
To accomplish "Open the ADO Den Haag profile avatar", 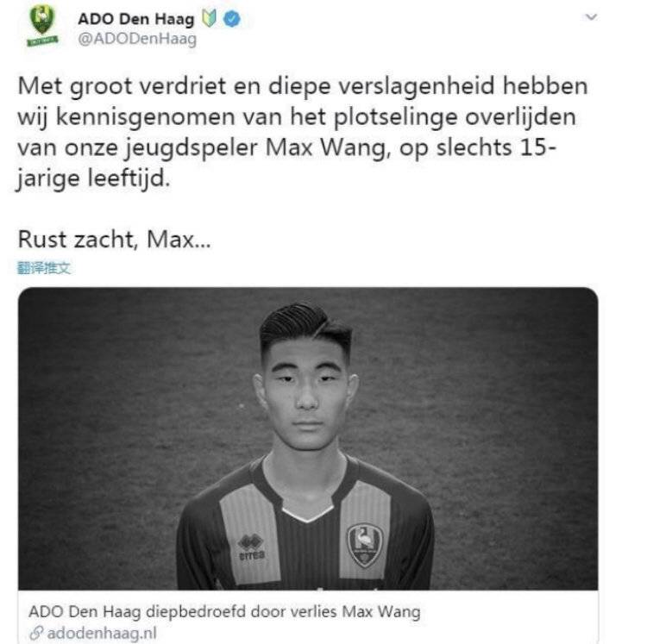I will pyautogui.click(x=42, y=26).
